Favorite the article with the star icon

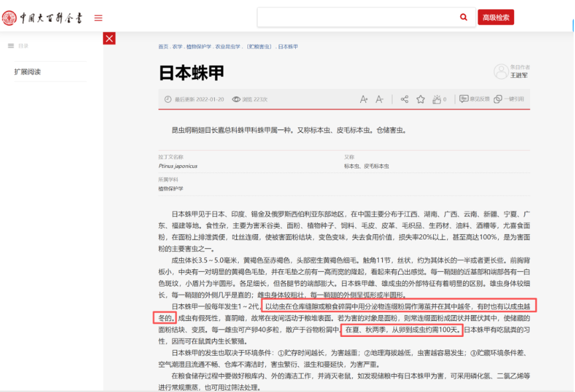coord(420,99)
